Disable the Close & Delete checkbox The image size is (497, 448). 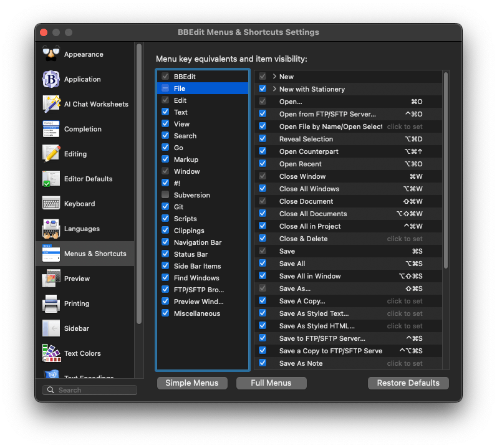263,239
